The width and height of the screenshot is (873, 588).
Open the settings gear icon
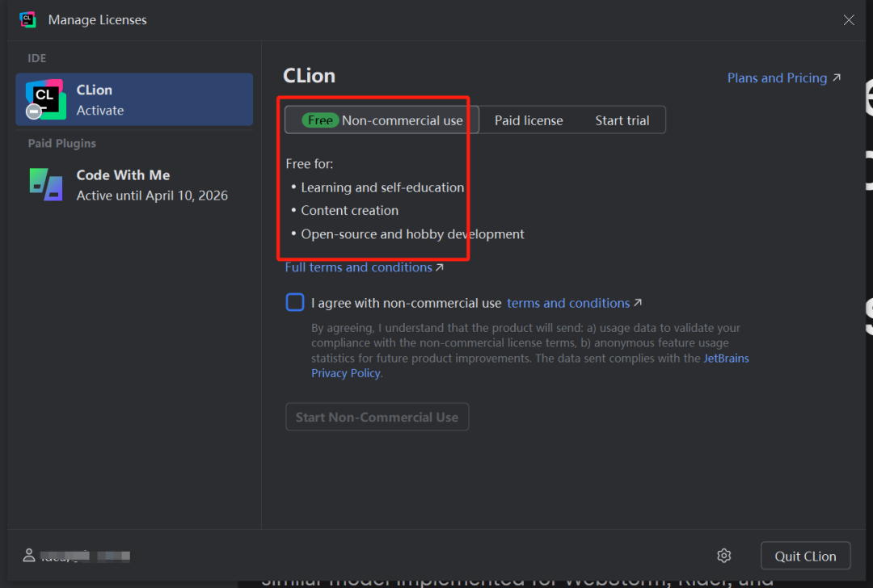coord(723,556)
